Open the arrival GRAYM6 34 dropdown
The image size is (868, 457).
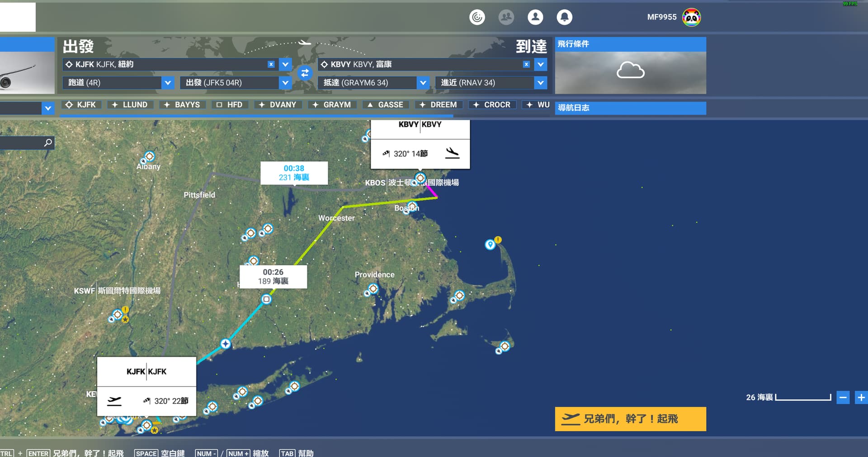423,83
